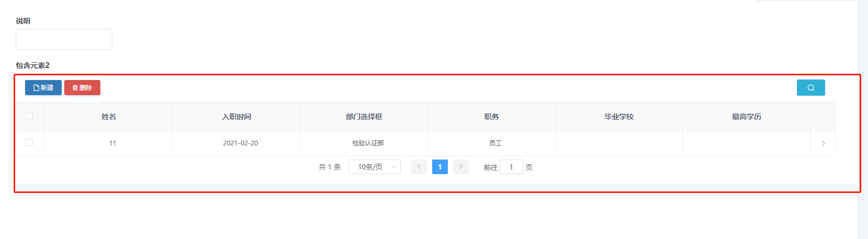Click the 部门选择框 column header
The image size is (868, 239).
pyautogui.click(x=364, y=117)
